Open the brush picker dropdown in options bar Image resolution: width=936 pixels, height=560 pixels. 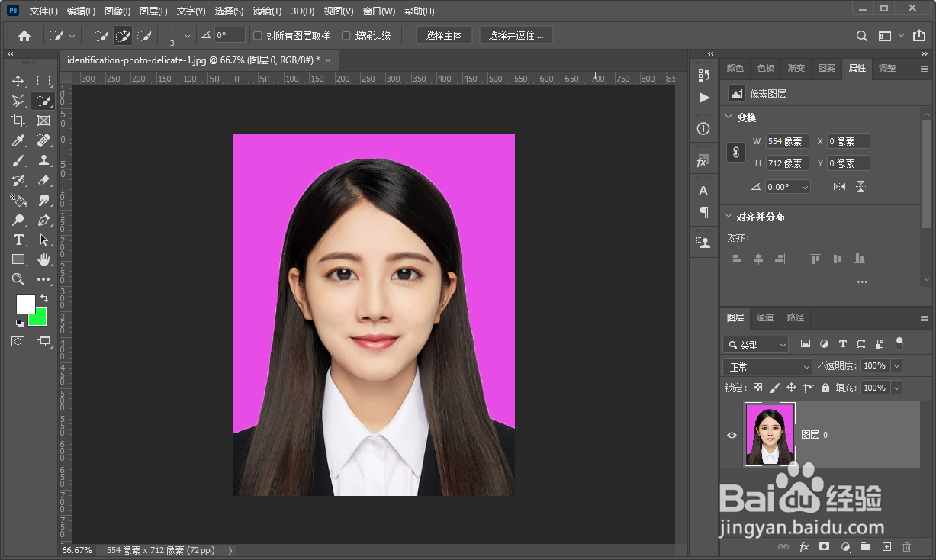click(x=188, y=36)
